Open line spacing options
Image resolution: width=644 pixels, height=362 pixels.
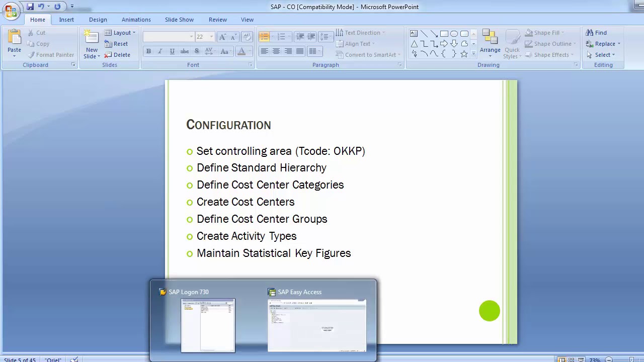click(325, 37)
